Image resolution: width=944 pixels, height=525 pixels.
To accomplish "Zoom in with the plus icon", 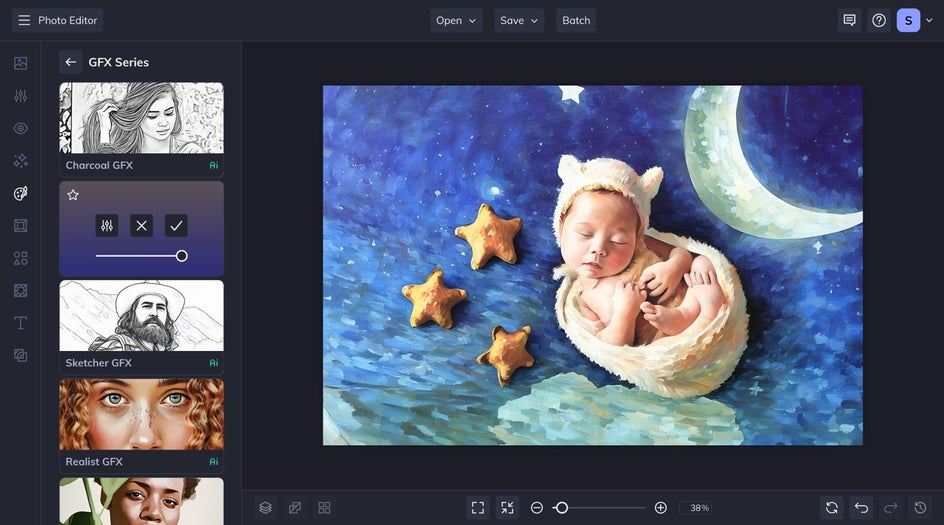I will (x=660, y=508).
